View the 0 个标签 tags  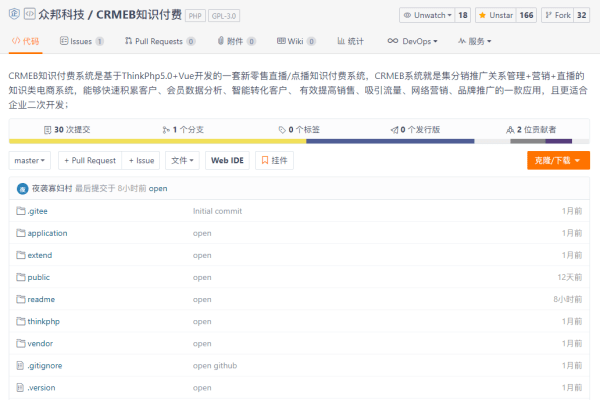(299, 130)
